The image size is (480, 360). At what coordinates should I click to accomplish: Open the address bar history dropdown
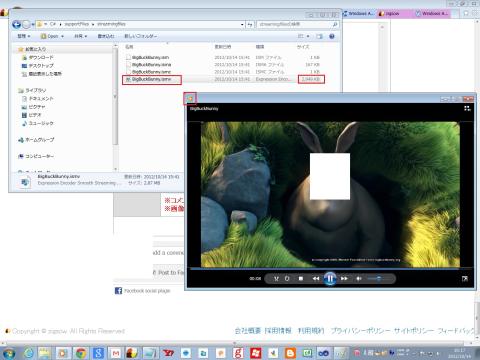click(x=242, y=24)
